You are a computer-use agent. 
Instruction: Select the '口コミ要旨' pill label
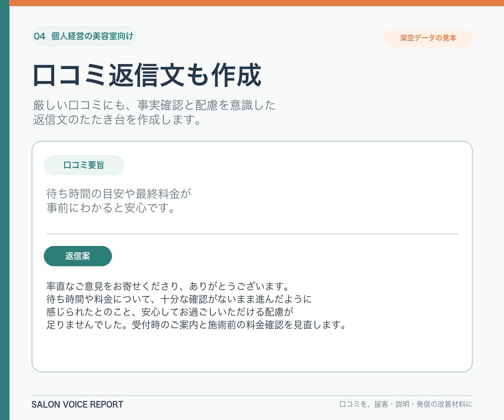click(x=84, y=165)
